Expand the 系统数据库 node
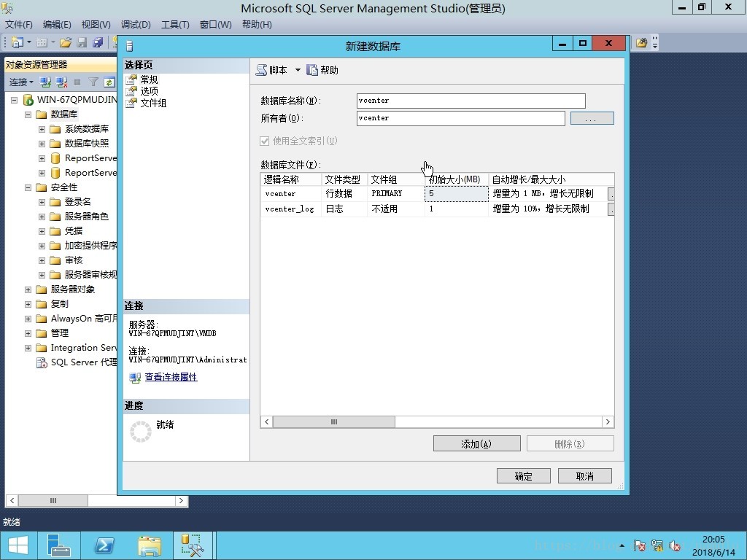Screen dimensions: 747x560 point(42,129)
